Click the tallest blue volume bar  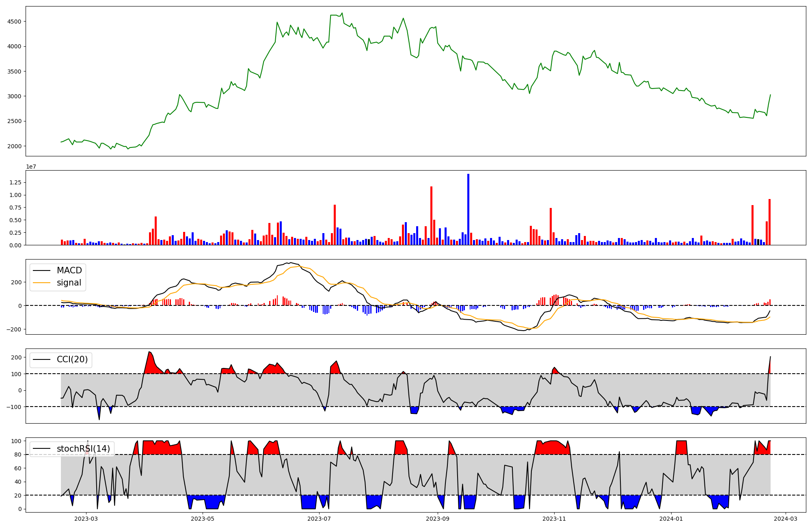point(468,210)
